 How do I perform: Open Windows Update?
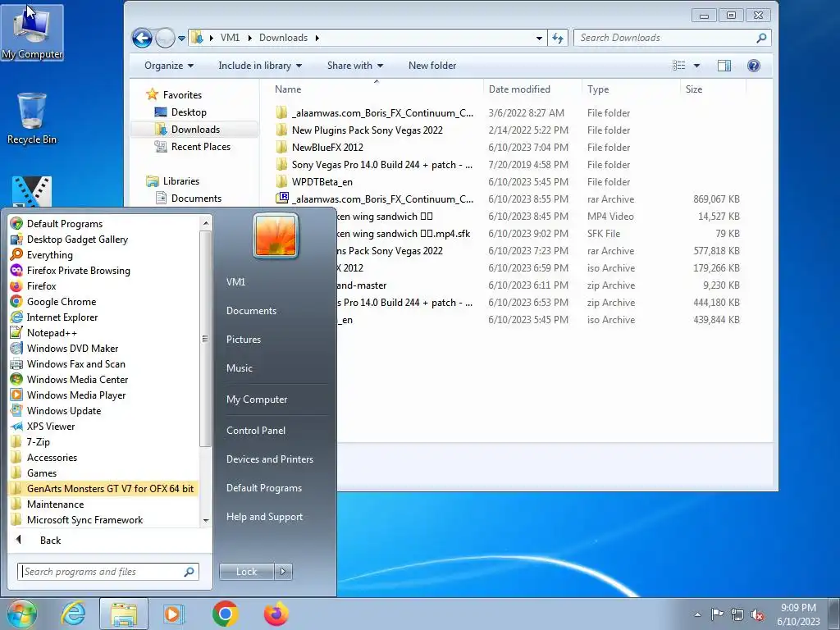pos(64,410)
